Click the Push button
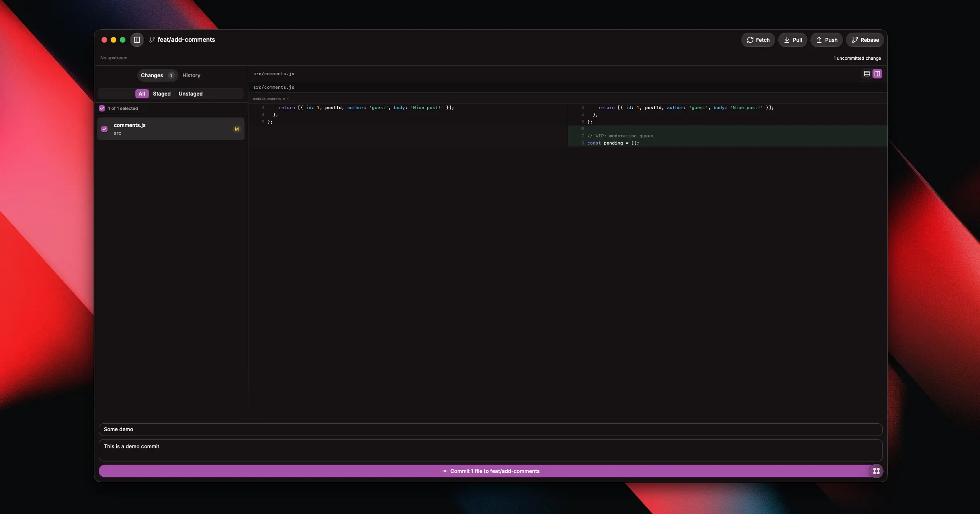The width and height of the screenshot is (980, 514). pos(826,40)
